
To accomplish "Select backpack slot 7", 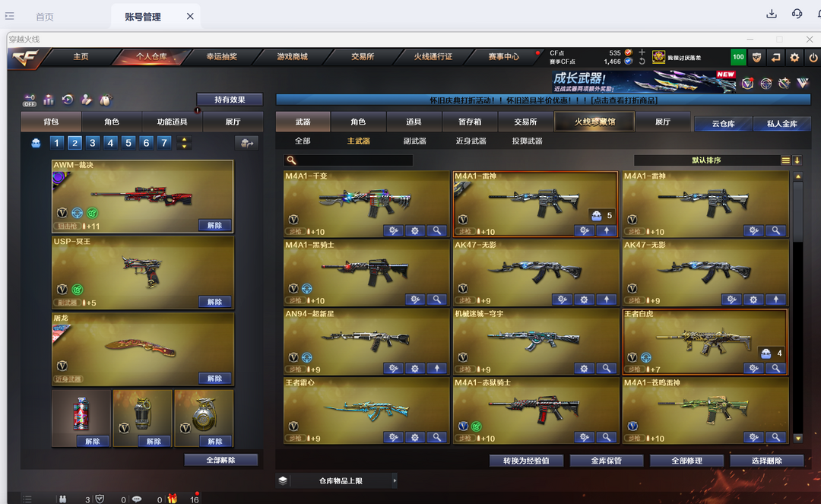I will point(164,142).
